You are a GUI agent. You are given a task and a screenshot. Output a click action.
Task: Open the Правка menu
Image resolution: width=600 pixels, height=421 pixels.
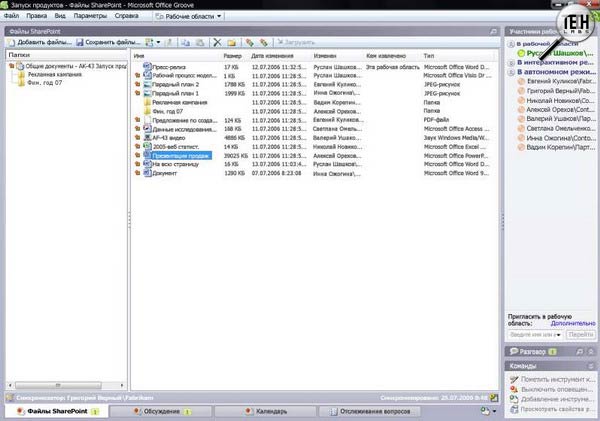pyautogui.click(x=36, y=16)
